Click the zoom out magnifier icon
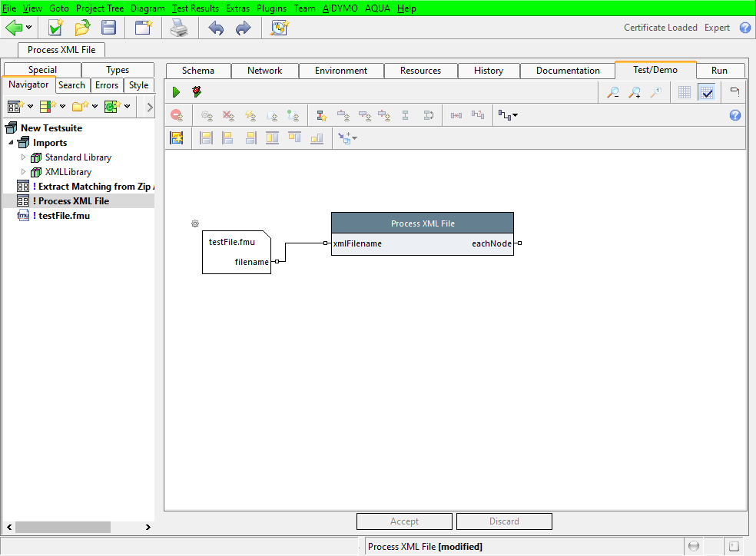Viewport: 756px width, 556px height. [x=612, y=92]
